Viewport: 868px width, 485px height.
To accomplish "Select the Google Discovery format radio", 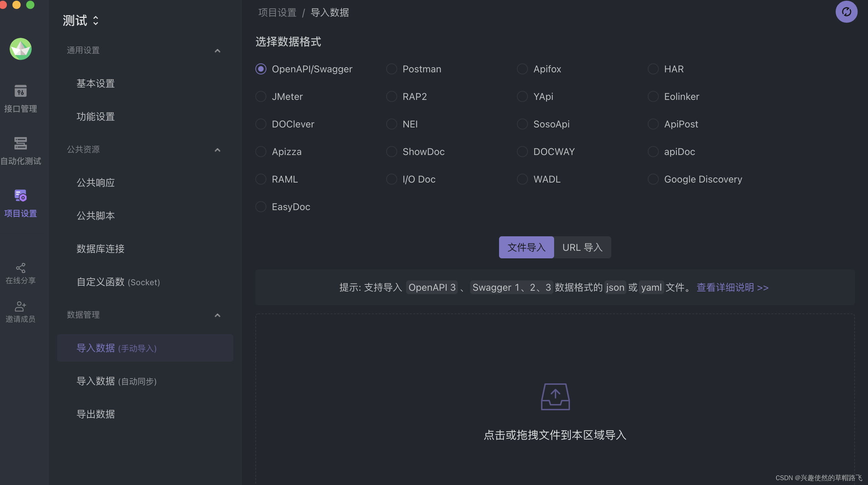I will point(653,179).
